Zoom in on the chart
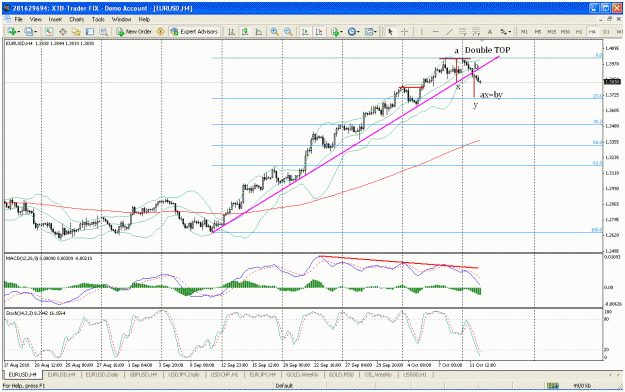The width and height of the screenshot is (625, 392). (x=274, y=32)
